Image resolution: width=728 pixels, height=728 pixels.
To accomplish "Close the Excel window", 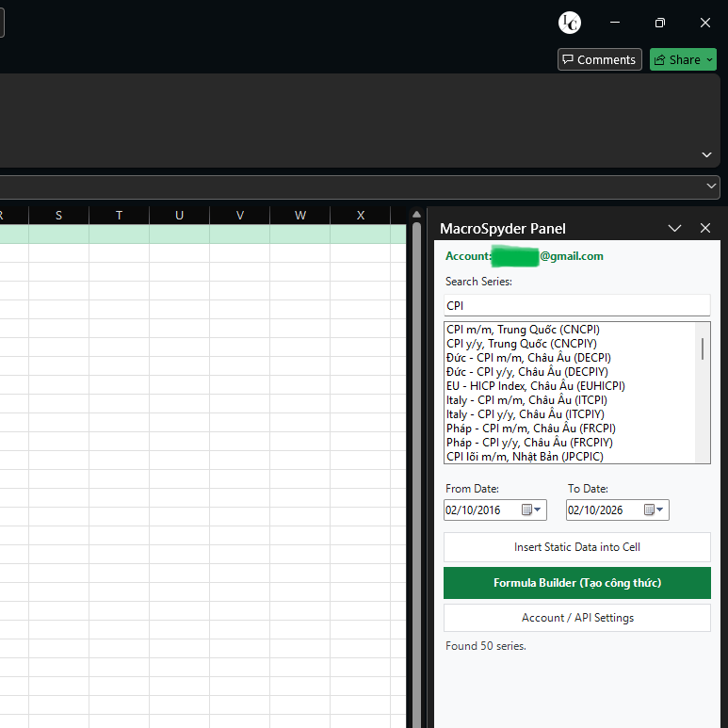I will coord(705,23).
